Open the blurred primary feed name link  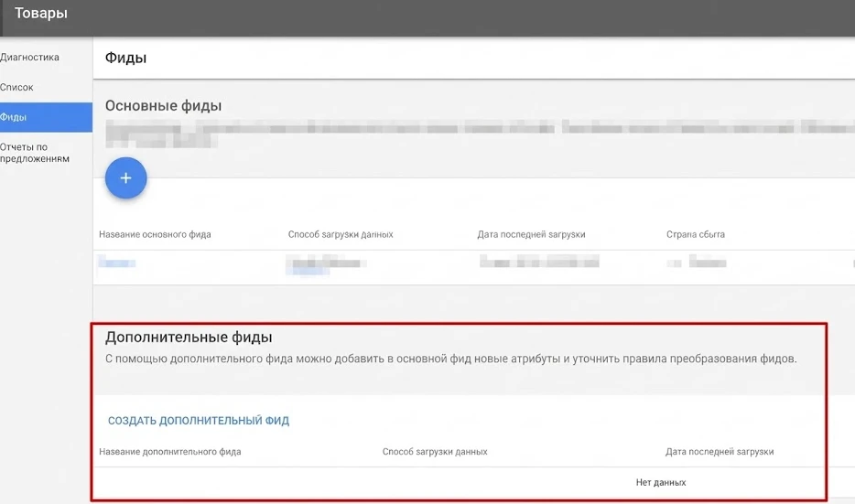click(117, 263)
